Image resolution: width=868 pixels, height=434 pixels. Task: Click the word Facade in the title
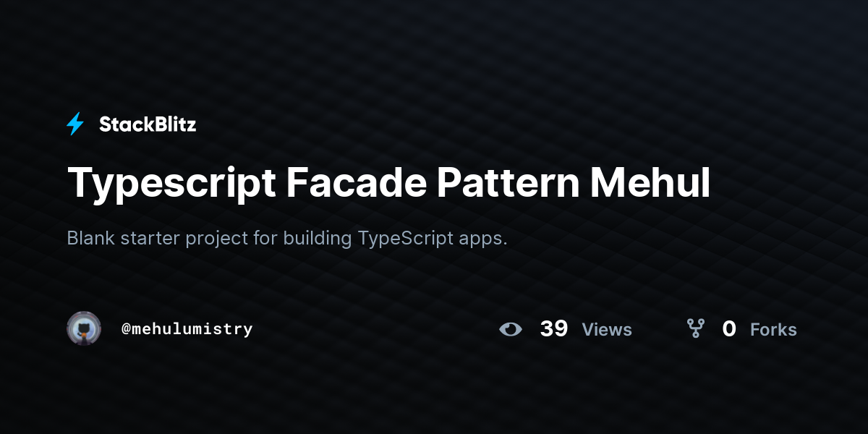point(355,183)
